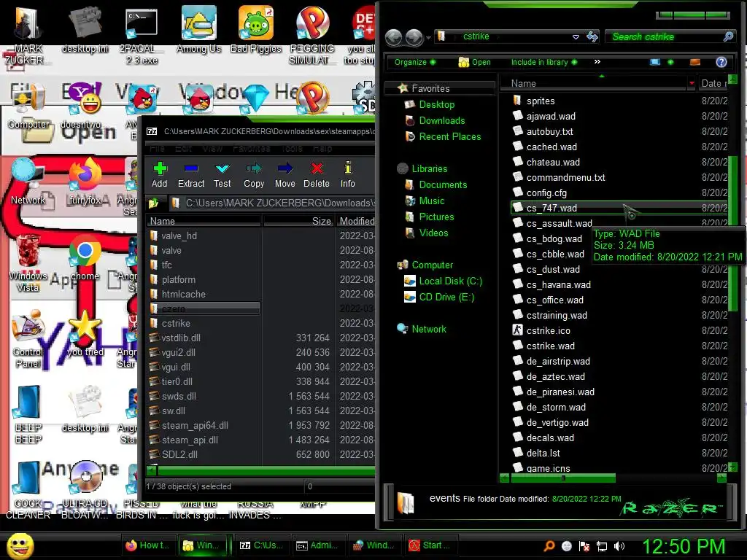The image size is (747, 560).
Task: Click the Move arrow icon in 7-Zip
Action: [x=285, y=168]
